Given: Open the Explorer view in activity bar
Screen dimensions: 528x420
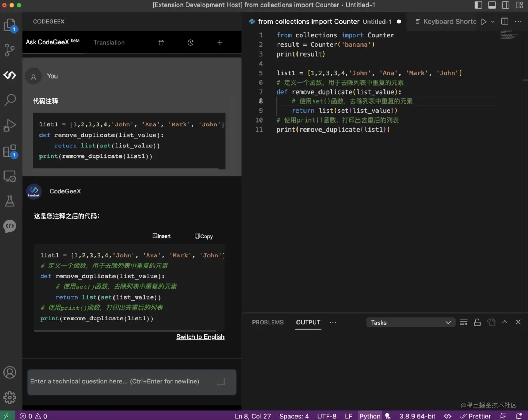Looking at the screenshot, I should pos(10,25).
